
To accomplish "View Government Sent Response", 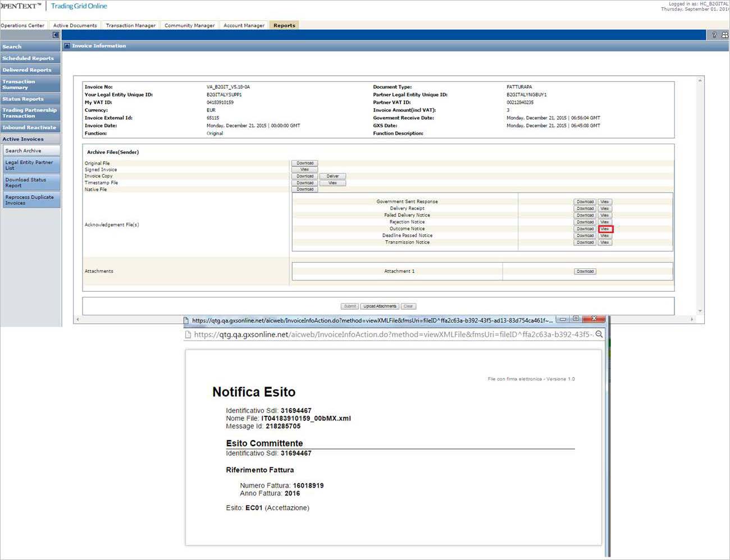I will [605, 202].
